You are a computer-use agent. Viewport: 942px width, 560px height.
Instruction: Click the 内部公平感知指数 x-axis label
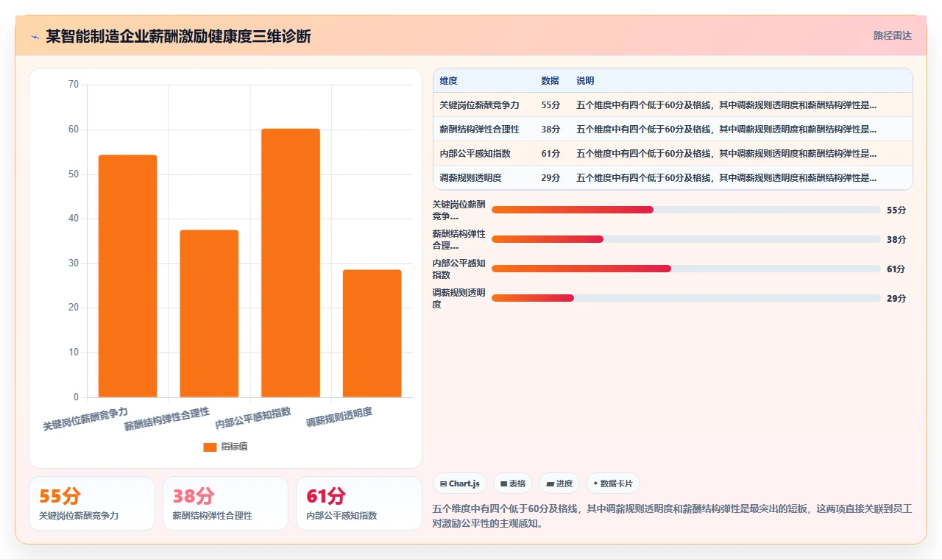pyautogui.click(x=253, y=418)
